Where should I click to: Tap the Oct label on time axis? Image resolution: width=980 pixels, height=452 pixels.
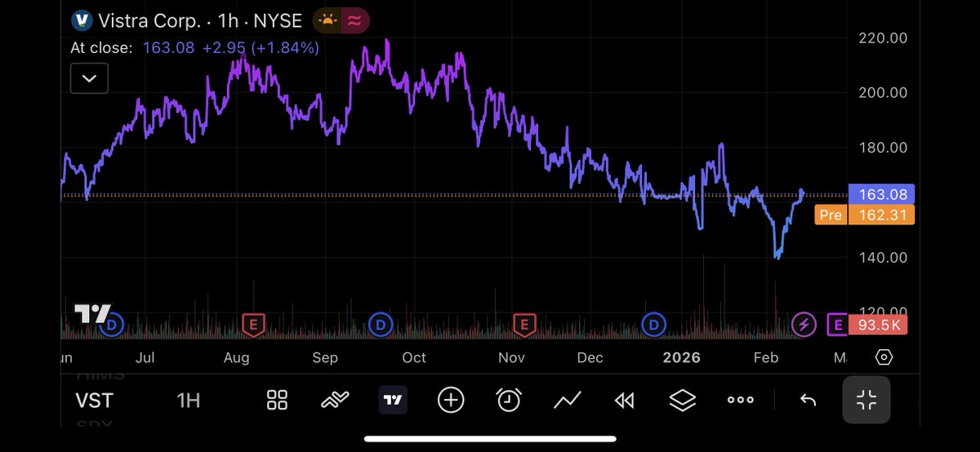click(x=414, y=357)
